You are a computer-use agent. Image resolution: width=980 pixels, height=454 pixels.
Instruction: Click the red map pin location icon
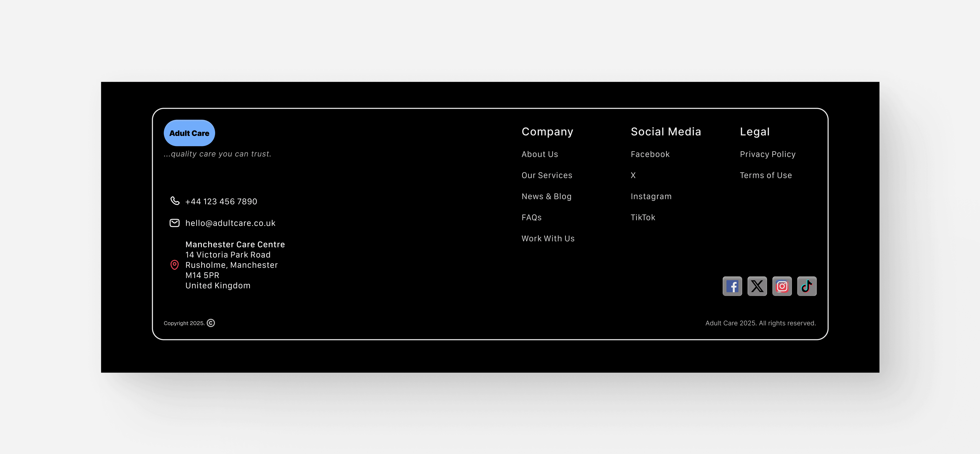click(175, 265)
